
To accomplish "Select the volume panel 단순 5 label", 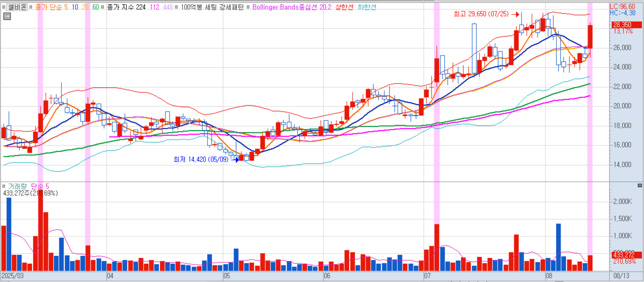I will [x=40, y=186].
